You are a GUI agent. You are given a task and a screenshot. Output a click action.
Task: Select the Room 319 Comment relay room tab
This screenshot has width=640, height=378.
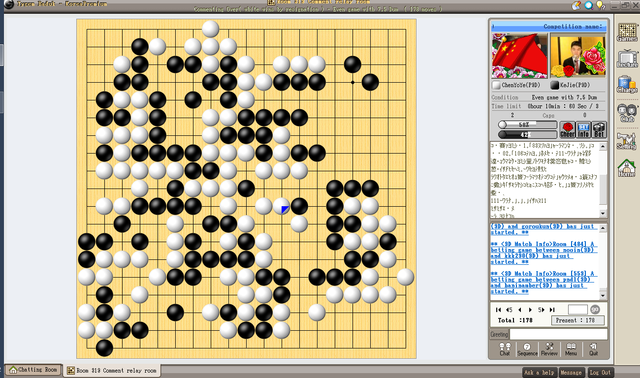click(x=111, y=370)
